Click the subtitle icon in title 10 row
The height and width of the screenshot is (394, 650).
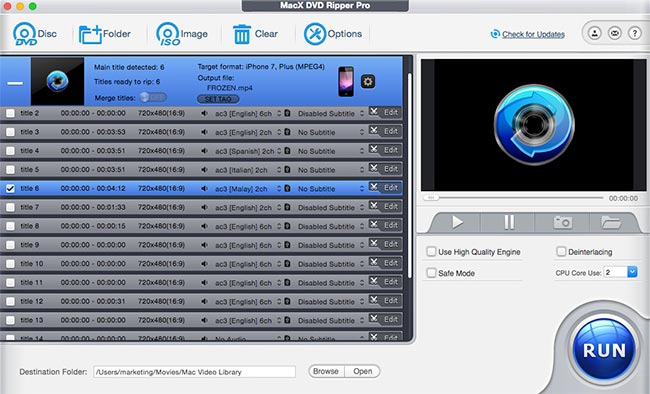coord(287,263)
